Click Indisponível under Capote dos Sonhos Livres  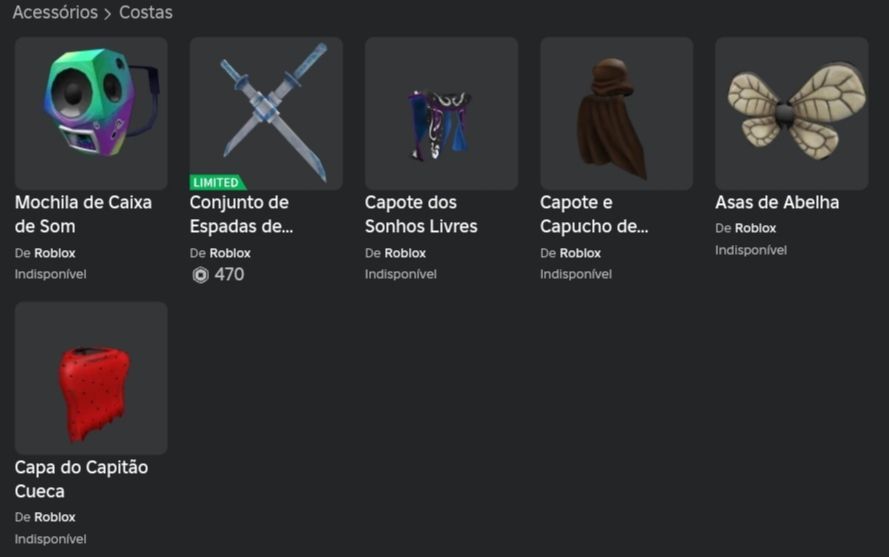[x=400, y=274]
